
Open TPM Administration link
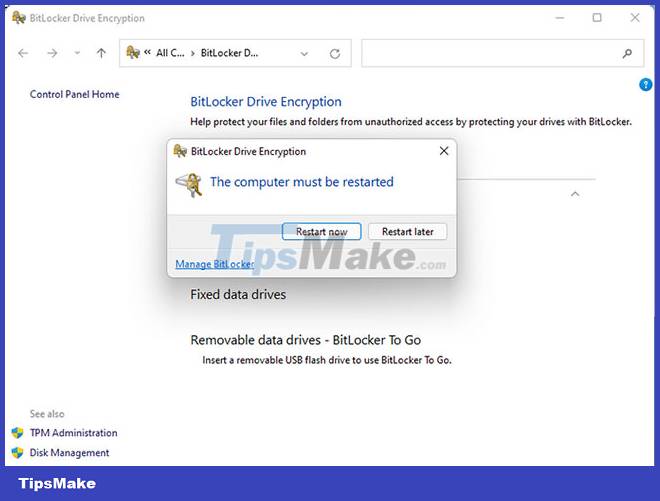click(x=74, y=433)
